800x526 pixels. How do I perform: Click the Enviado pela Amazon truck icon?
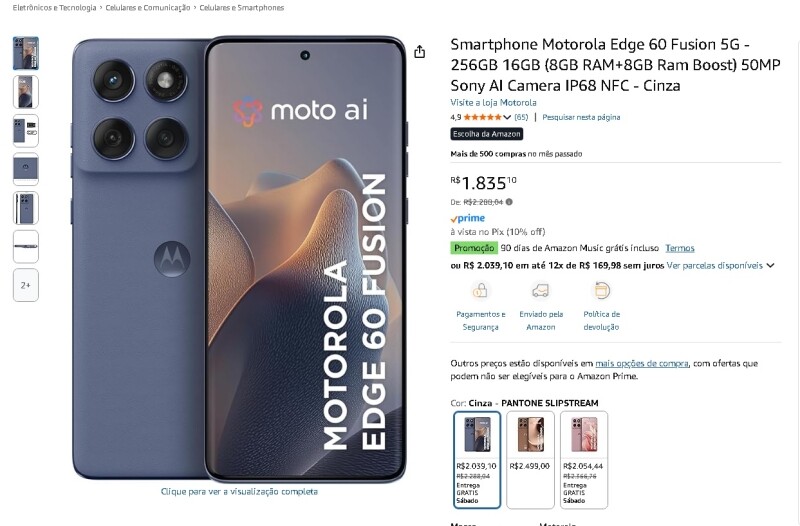541,291
